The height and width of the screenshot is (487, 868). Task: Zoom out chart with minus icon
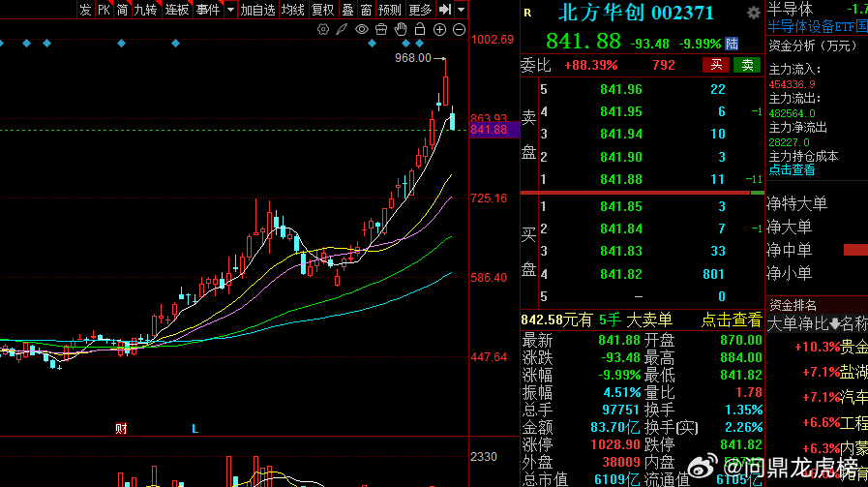[459, 30]
